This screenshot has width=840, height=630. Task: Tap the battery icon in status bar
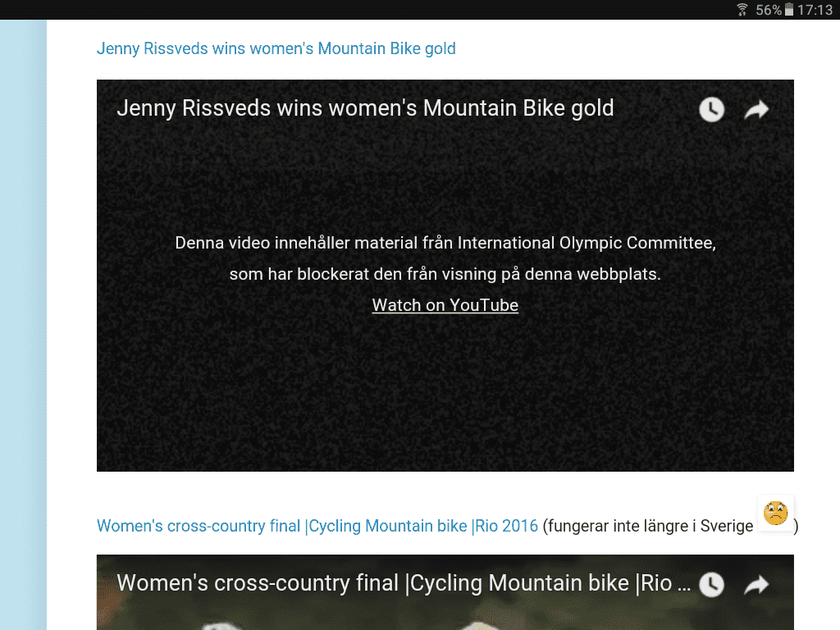click(x=789, y=10)
